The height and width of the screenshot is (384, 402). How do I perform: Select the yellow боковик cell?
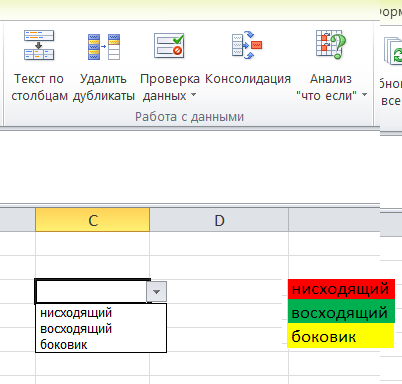click(341, 335)
